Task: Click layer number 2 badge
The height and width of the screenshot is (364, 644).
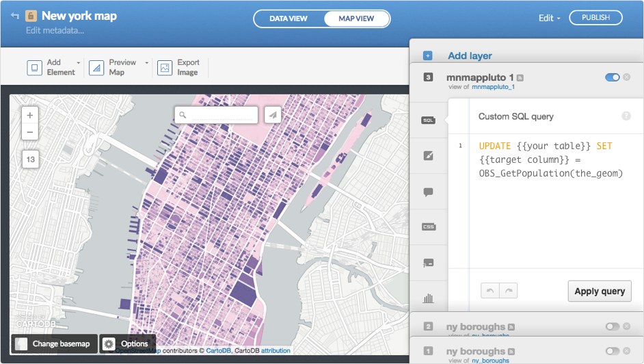Action: pos(428,326)
